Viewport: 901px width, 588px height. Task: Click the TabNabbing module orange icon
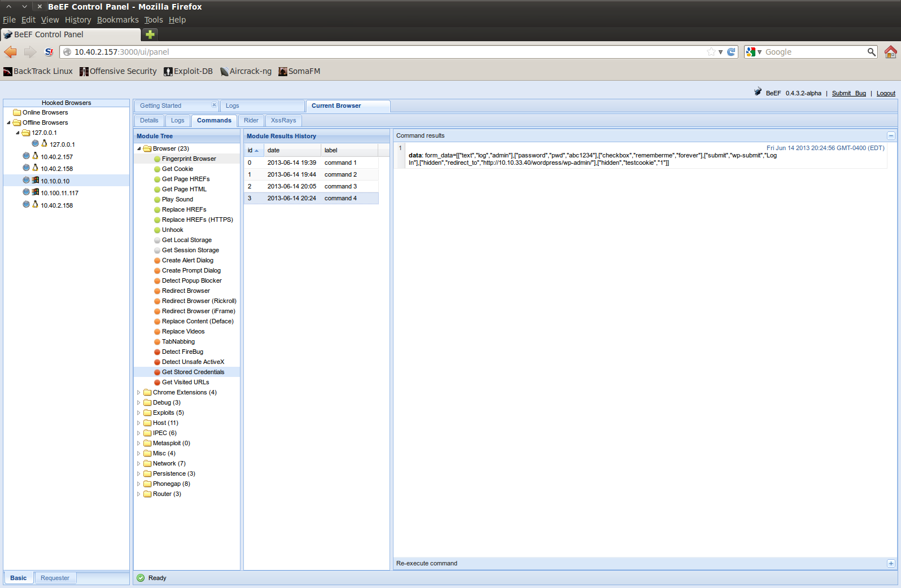pyautogui.click(x=158, y=342)
